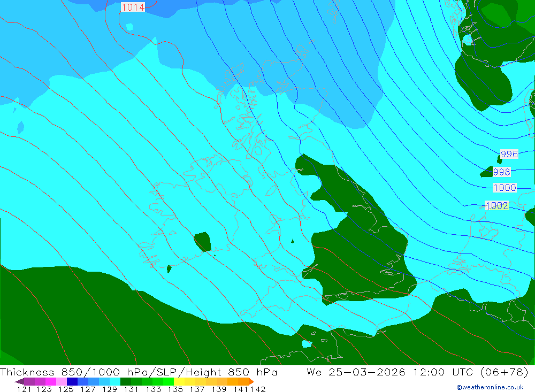Select the bright magenta legend swatch

coord(50,381)
